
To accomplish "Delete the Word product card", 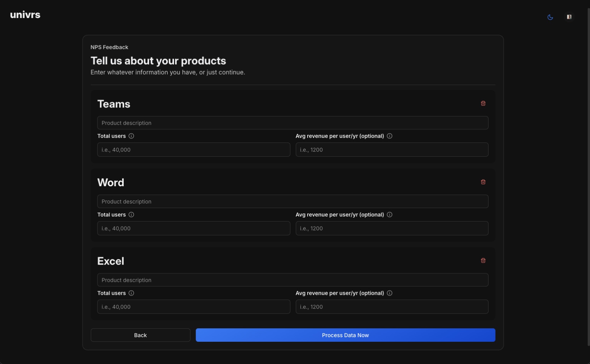I will point(483,182).
